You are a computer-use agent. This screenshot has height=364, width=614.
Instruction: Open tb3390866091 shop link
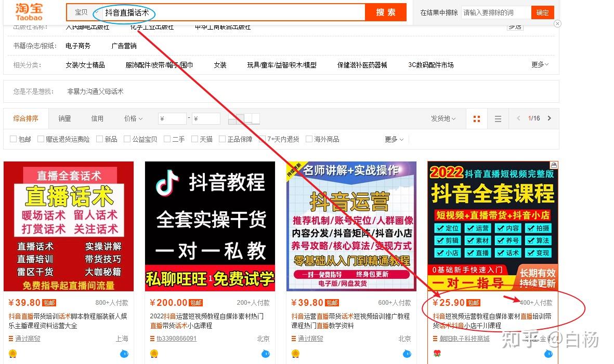point(177,339)
